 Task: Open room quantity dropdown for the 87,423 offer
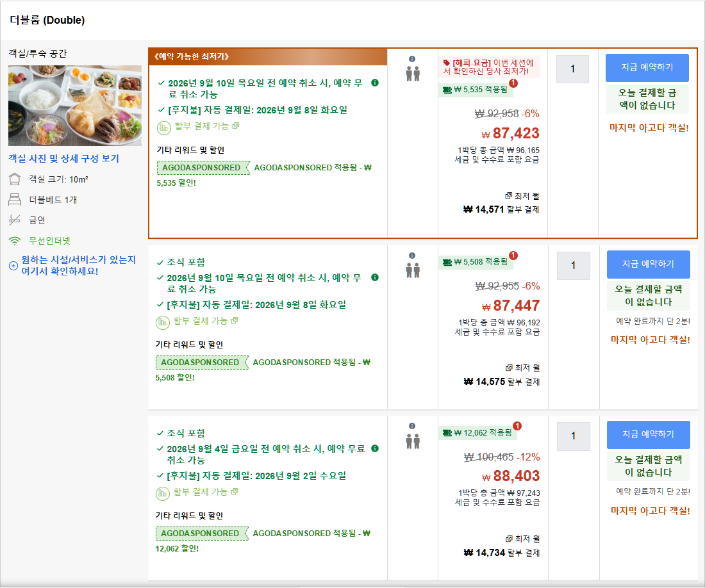coord(572,69)
